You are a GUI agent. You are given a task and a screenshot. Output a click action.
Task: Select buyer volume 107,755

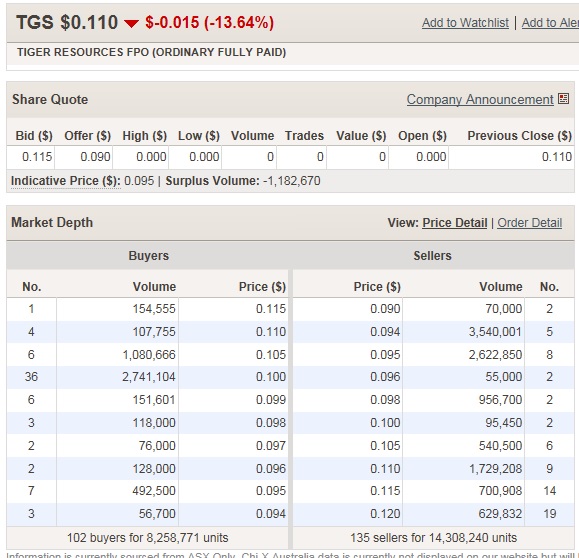click(x=154, y=332)
